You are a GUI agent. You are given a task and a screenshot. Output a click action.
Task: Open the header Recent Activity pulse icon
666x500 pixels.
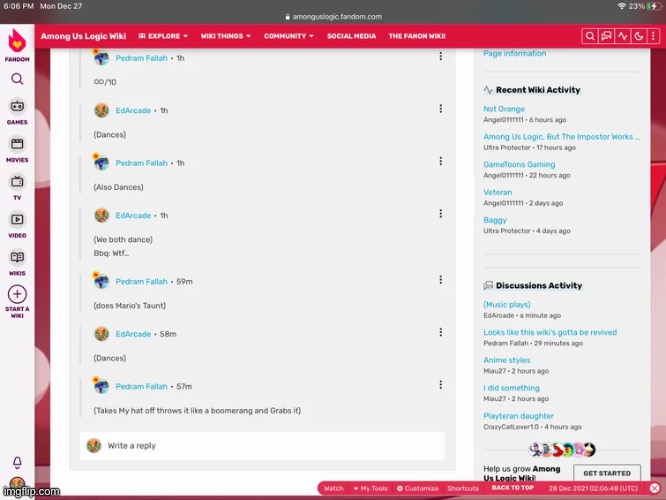[622, 36]
